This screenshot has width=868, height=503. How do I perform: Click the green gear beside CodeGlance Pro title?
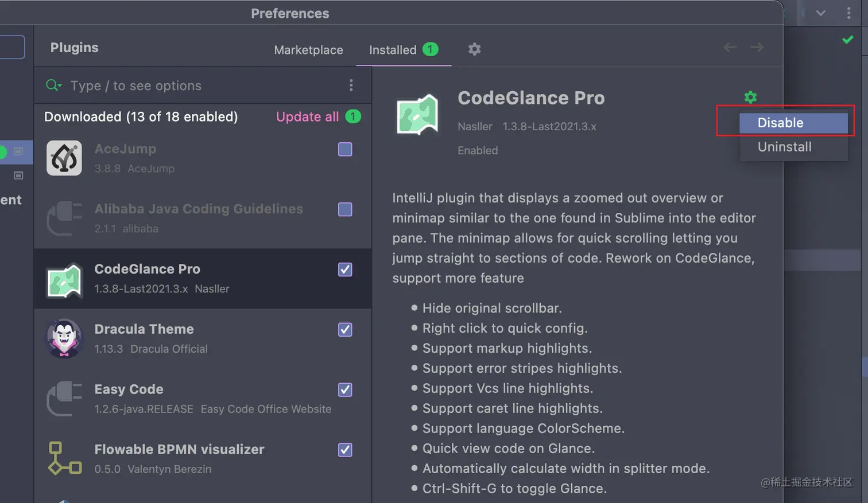(x=750, y=97)
